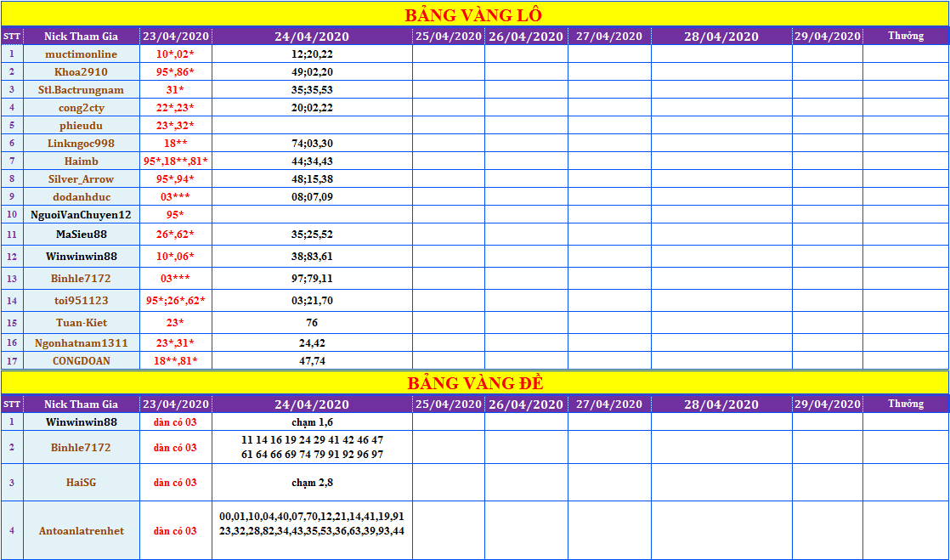Click the red "10*,02*" result cell
This screenshot has width=950, height=560.
[x=176, y=54]
